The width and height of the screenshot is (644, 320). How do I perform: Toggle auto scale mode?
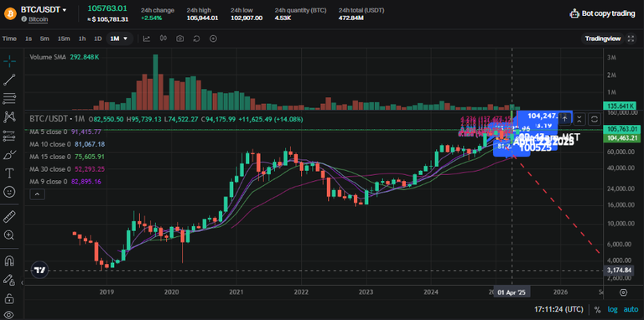[x=631, y=309]
